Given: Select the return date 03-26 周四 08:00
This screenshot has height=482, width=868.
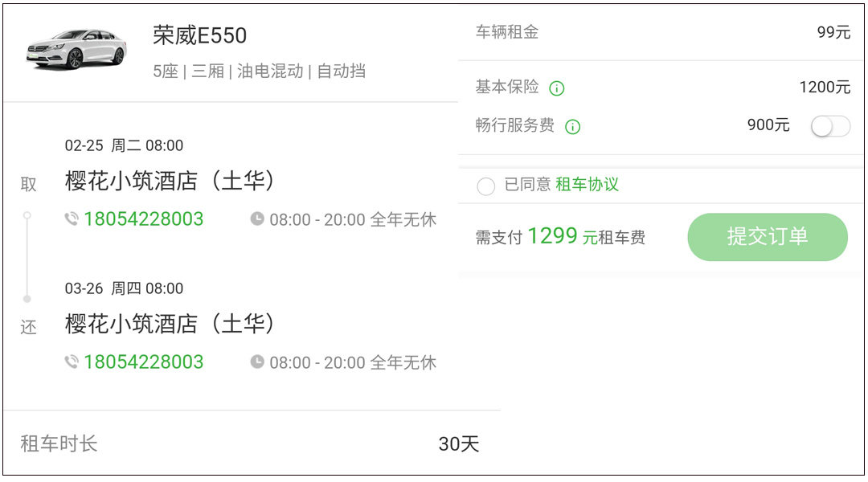Looking at the screenshot, I should (x=124, y=288).
